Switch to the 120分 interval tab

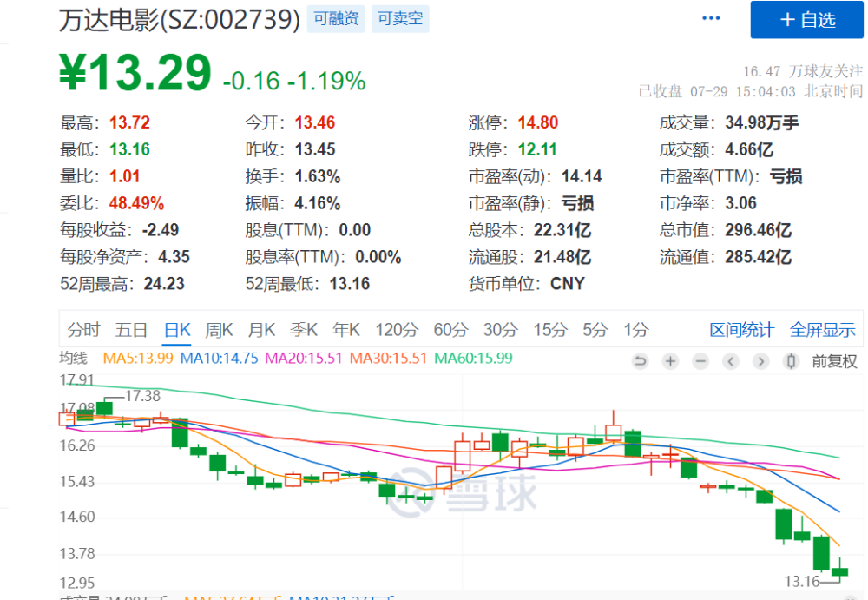397,330
